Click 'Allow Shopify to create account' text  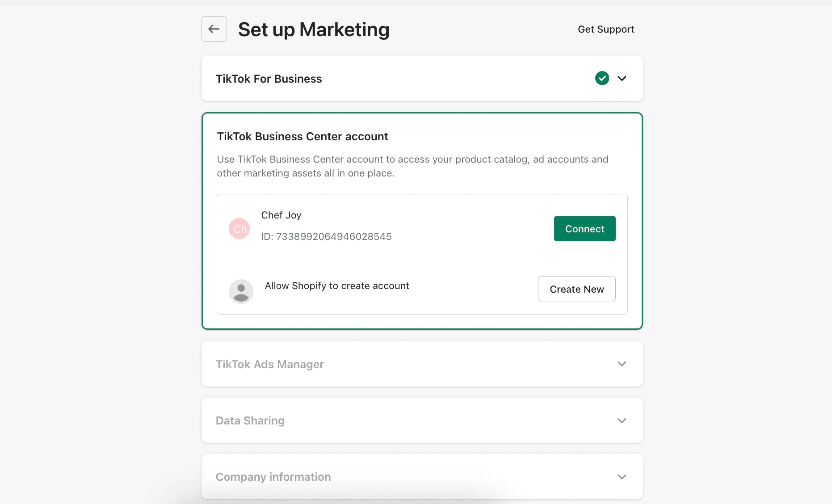click(337, 286)
